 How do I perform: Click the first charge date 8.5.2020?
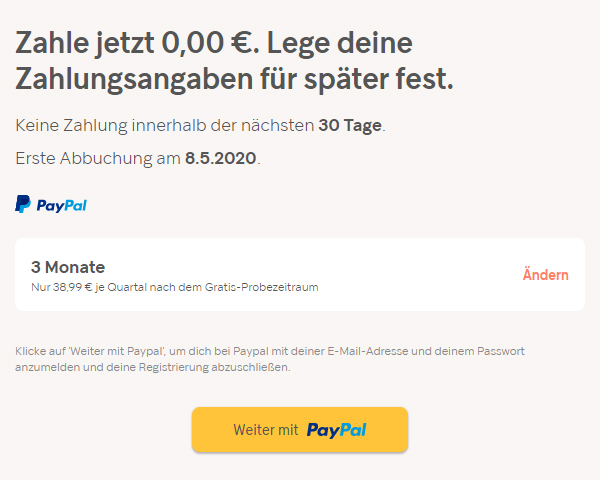221,158
